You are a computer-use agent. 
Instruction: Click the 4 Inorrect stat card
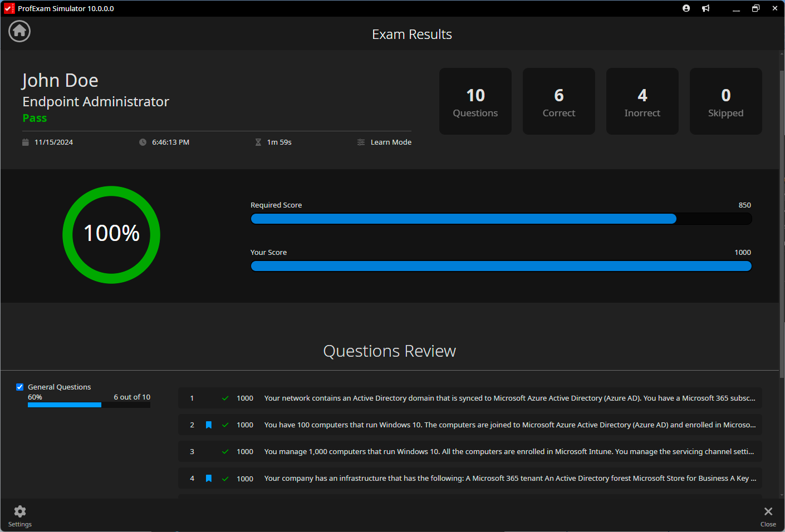pyautogui.click(x=642, y=101)
